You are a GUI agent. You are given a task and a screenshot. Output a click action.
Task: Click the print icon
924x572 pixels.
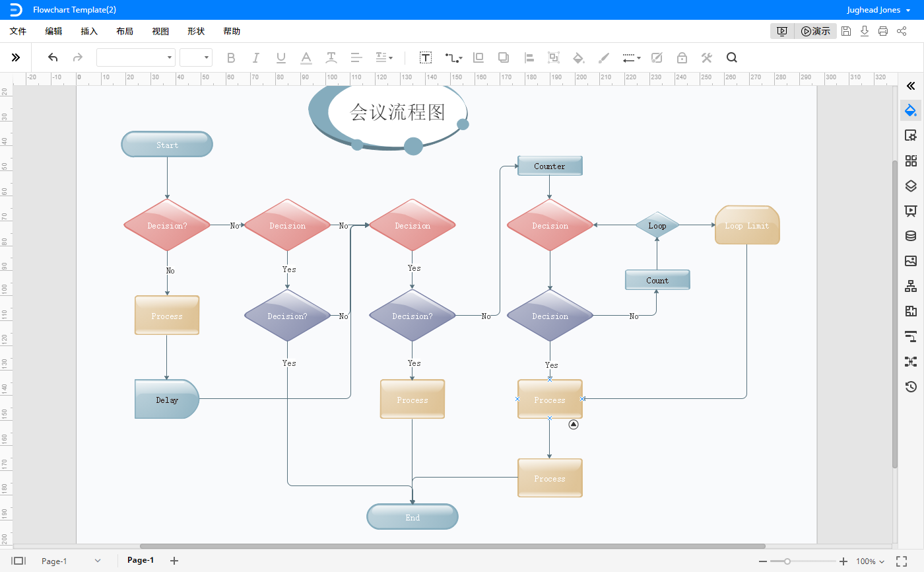pos(883,31)
